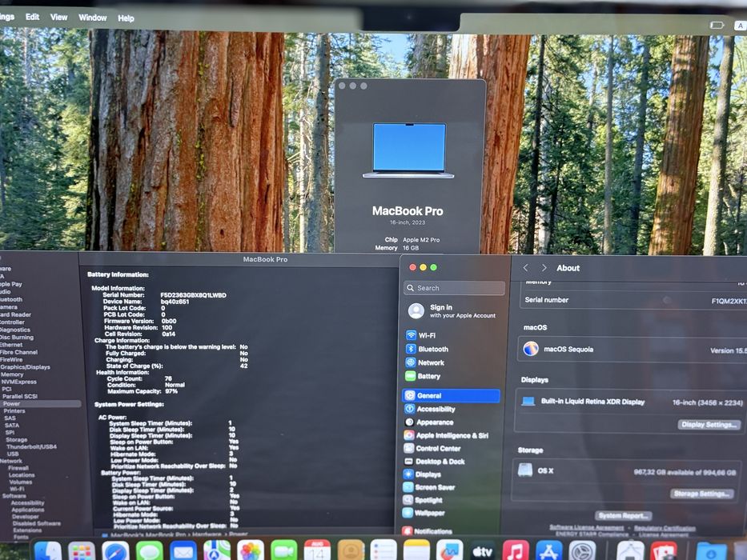Select Thunderbolt/USB4 in System Information sidebar
Screen dimensions: 747x560
31,446
